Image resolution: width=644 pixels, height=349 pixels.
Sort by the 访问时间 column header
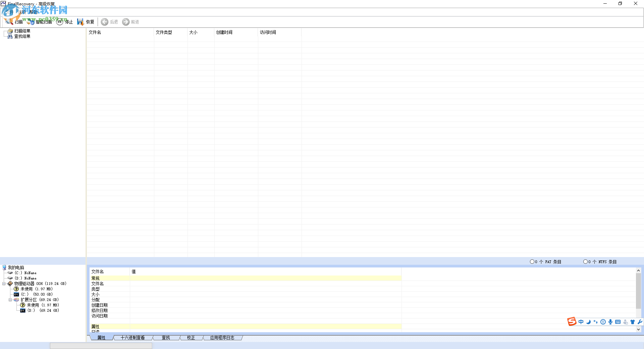[280, 32]
